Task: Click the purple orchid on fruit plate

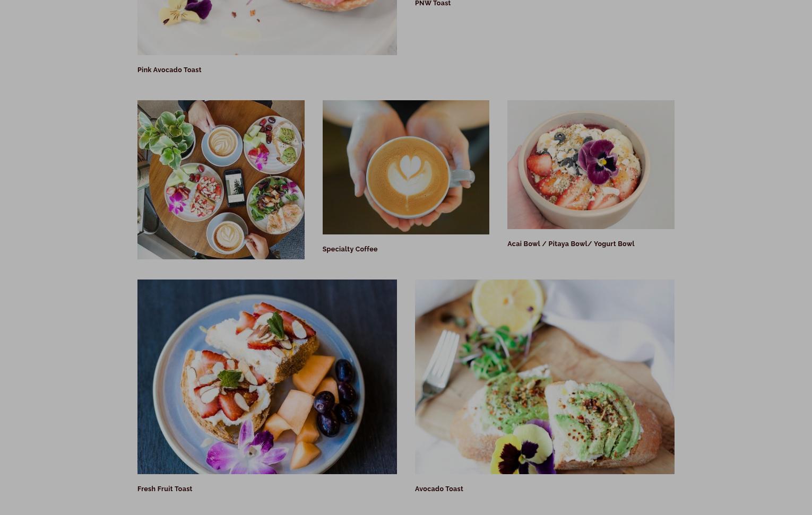Action: coord(248,445)
